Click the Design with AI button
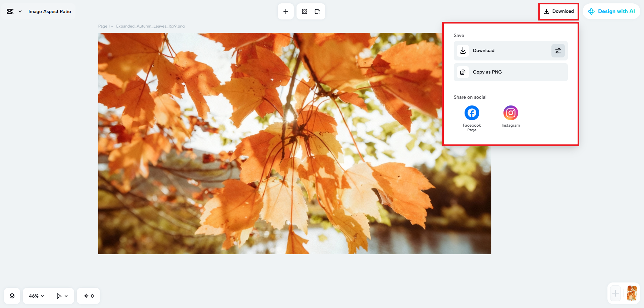Viewport: 644px width, 308px height. click(x=611, y=11)
